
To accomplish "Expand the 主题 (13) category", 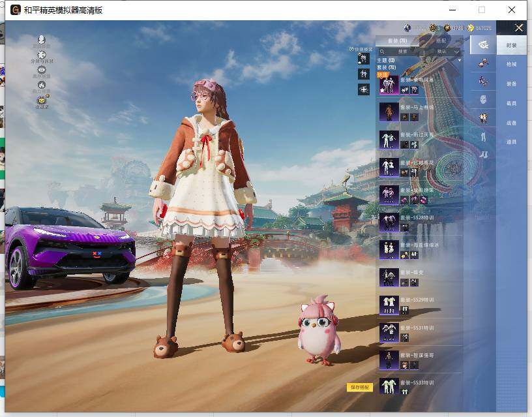I will (386, 60).
